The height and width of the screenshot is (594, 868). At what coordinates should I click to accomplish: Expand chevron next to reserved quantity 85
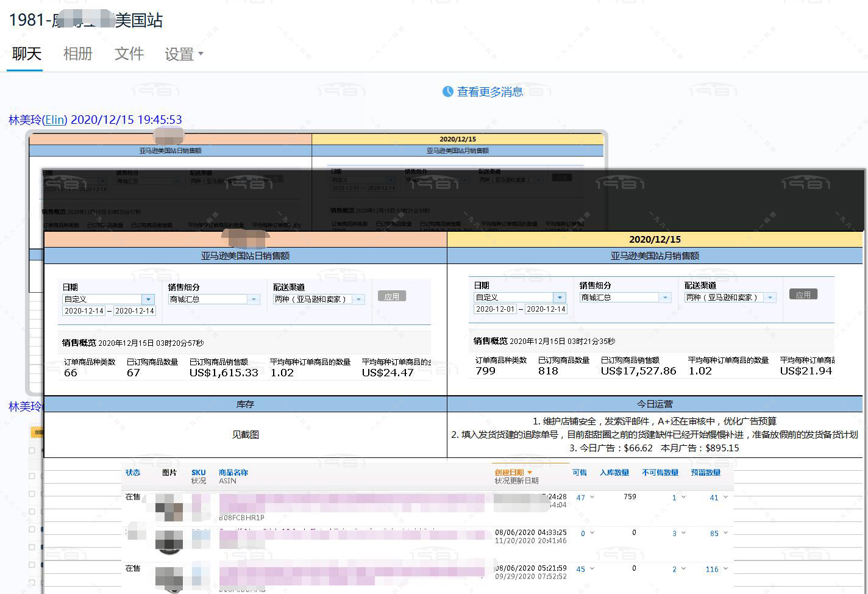click(725, 533)
